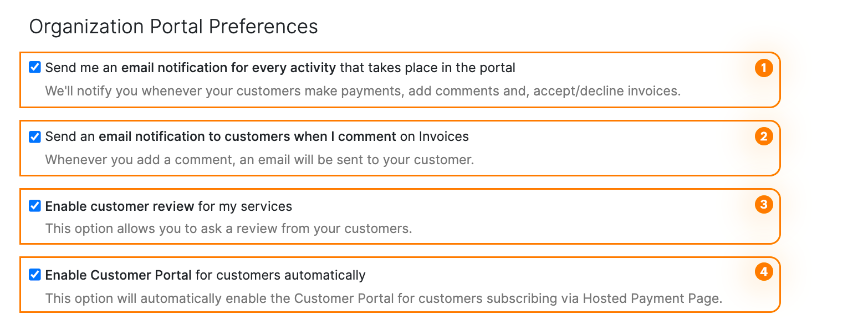
Task: Uncheck Enable Customer Portal for customers automatically
Action: point(34,274)
